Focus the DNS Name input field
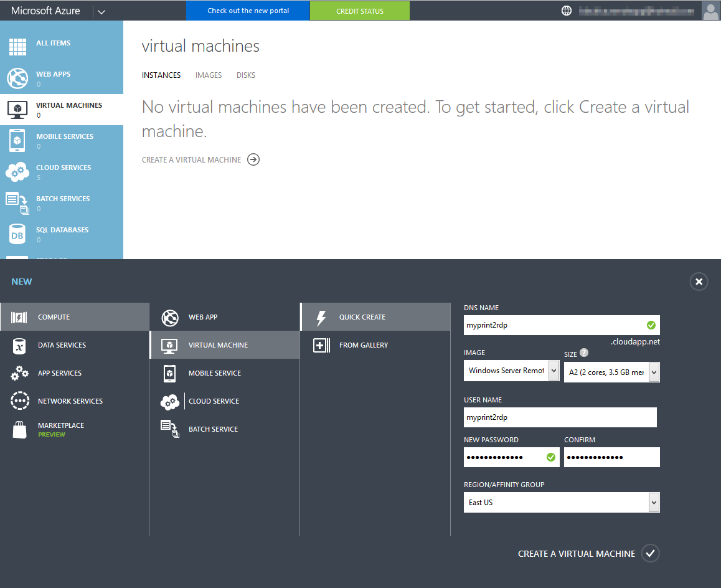 tap(562, 325)
